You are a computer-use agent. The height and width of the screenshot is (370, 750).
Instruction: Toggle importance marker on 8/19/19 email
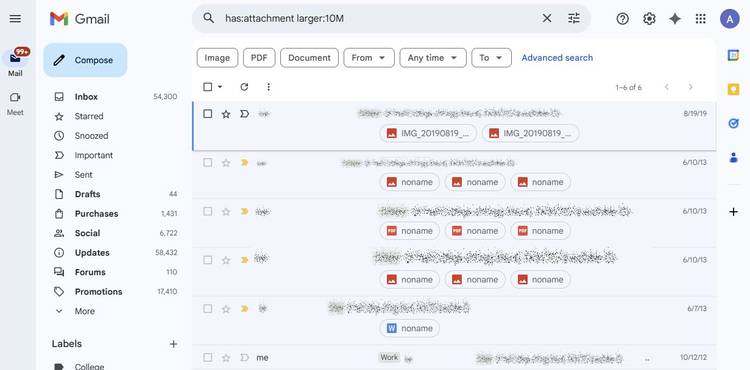coord(244,114)
